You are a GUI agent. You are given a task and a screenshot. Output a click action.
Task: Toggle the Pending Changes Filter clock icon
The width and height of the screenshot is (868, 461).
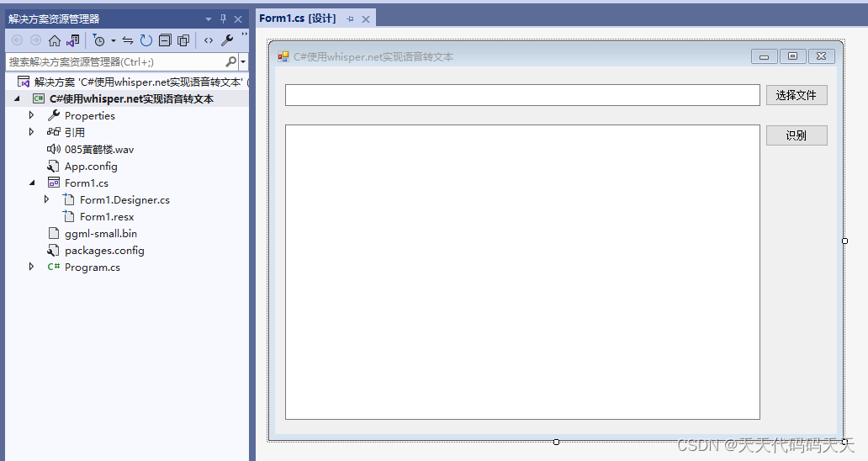[99, 40]
